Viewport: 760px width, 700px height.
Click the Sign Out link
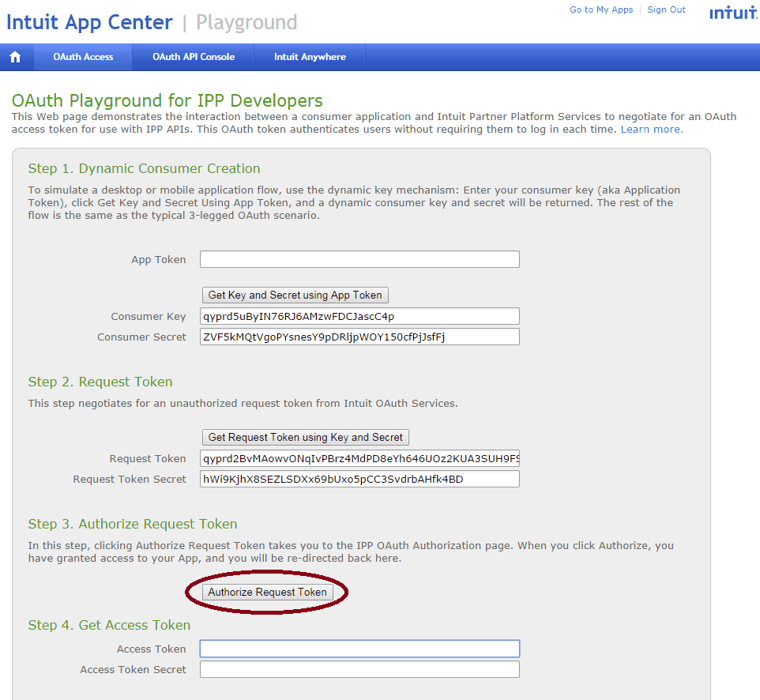pos(667,9)
